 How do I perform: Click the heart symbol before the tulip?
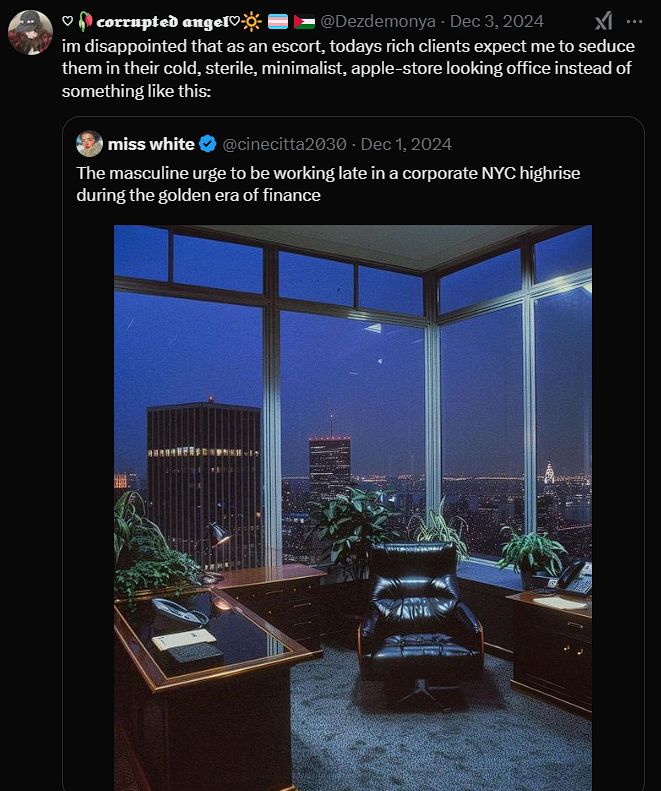click(x=68, y=21)
